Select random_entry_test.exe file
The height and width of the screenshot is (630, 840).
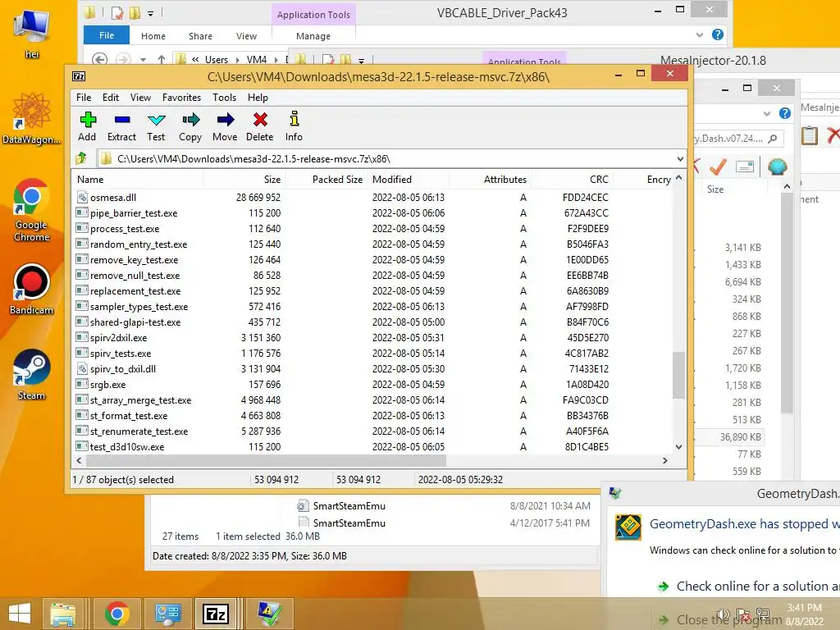click(x=138, y=244)
